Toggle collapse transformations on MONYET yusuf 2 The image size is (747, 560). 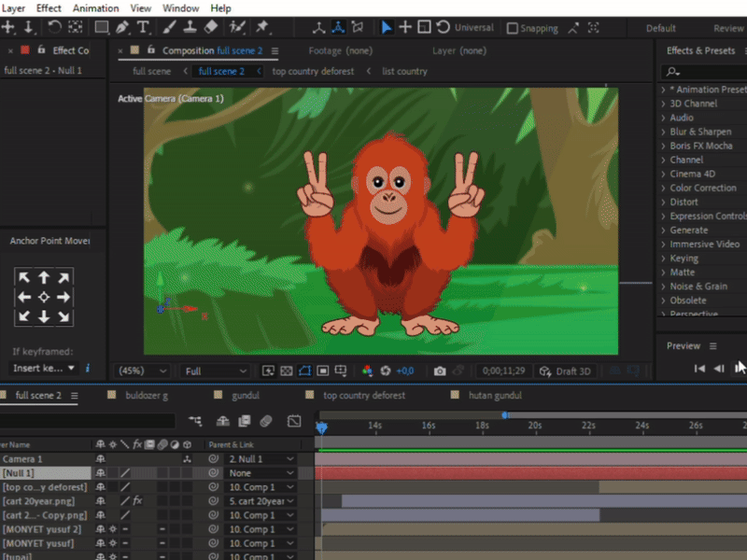pyautogui.click(x=113, y=529)
